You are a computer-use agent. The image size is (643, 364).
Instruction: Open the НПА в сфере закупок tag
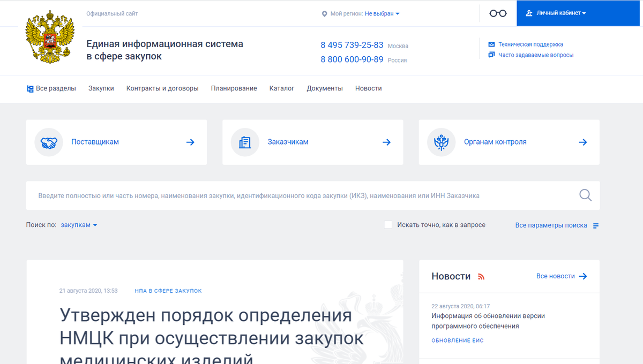coord(168,291)
